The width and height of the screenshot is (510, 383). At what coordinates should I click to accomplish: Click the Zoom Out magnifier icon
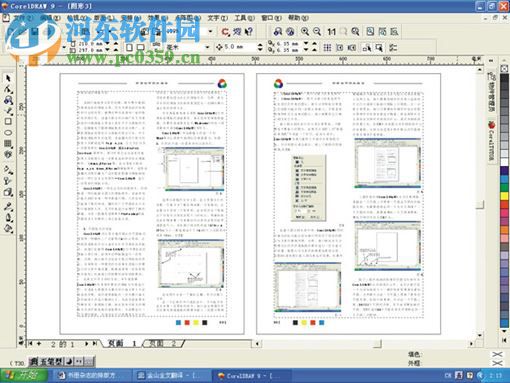[x=317, y=32]
